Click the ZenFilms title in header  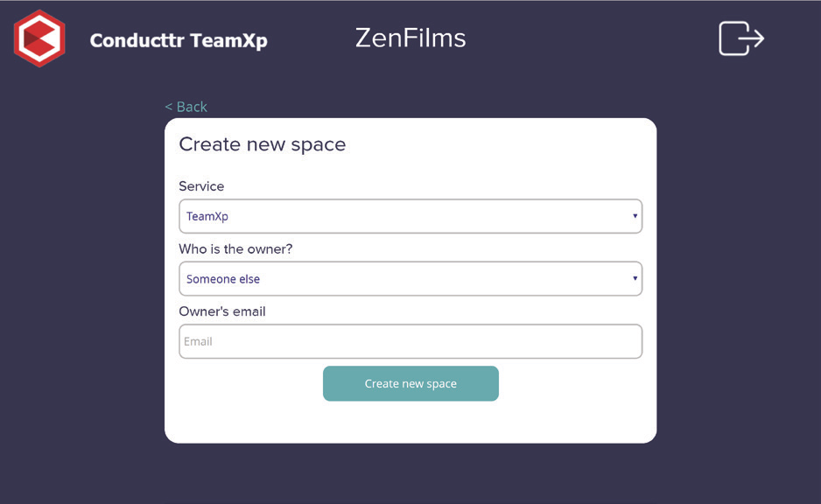(x=410, y=38)
